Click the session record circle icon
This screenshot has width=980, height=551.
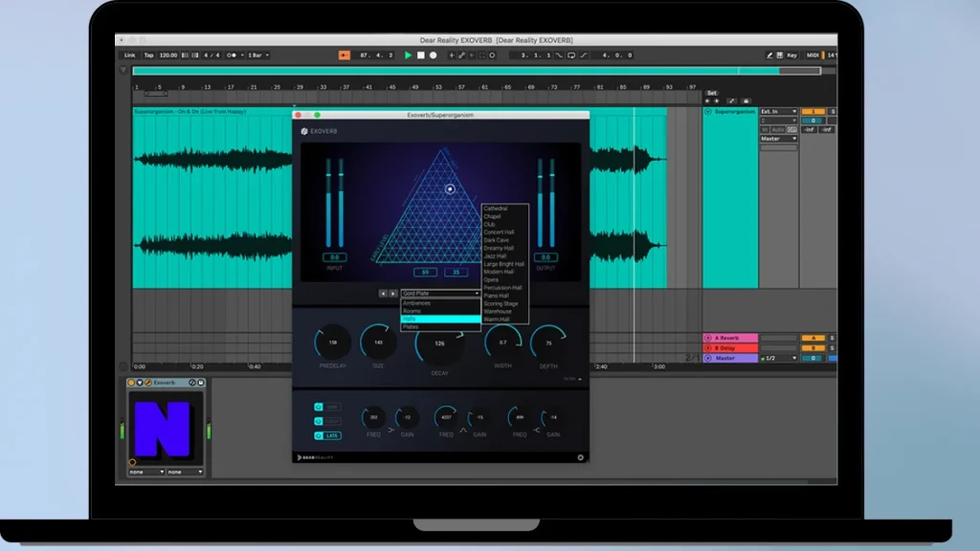(x=492, y=55)
